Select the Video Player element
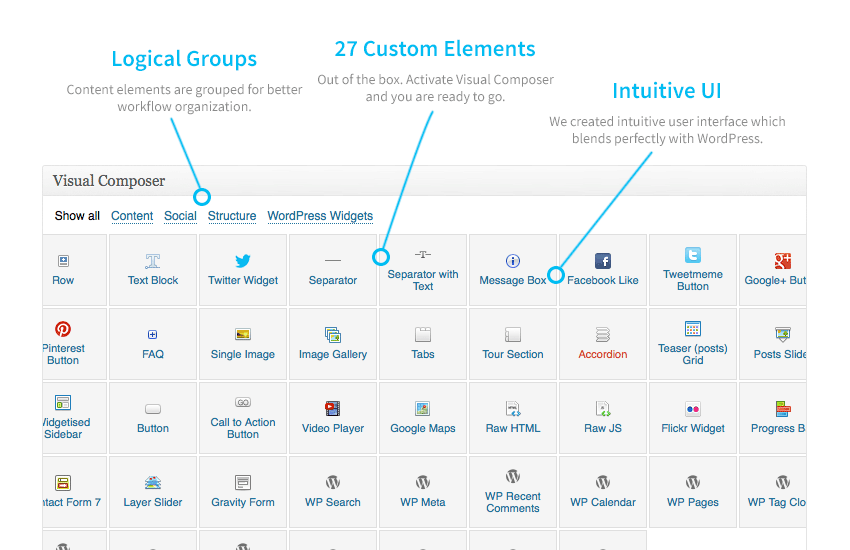850x550 pixels. 333,418
